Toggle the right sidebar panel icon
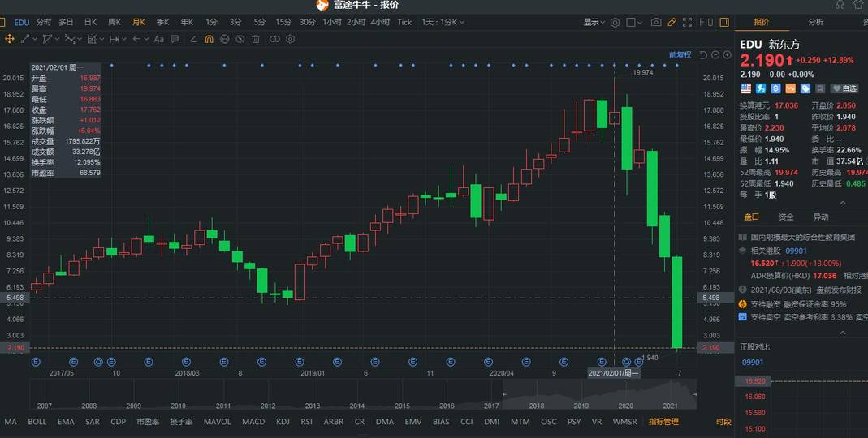 pos(724,22)
